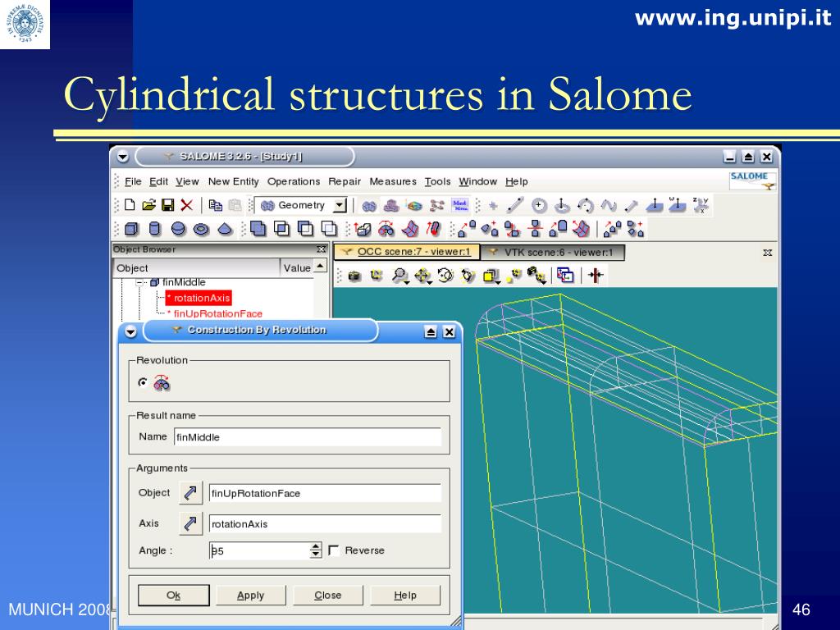
Task: Click the Angle spinner arrows
Action: tap(316, 550)
